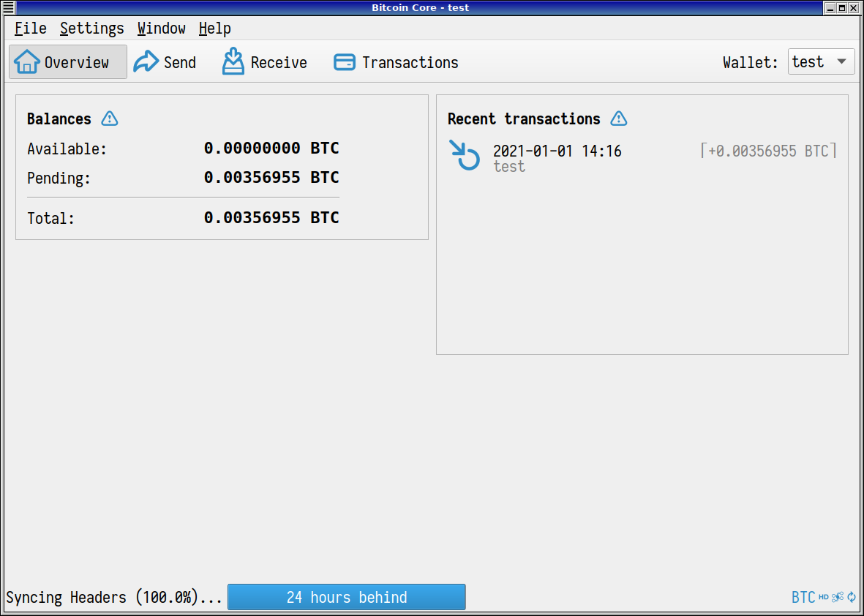Click the title bar system menu icon

(7, 7)
